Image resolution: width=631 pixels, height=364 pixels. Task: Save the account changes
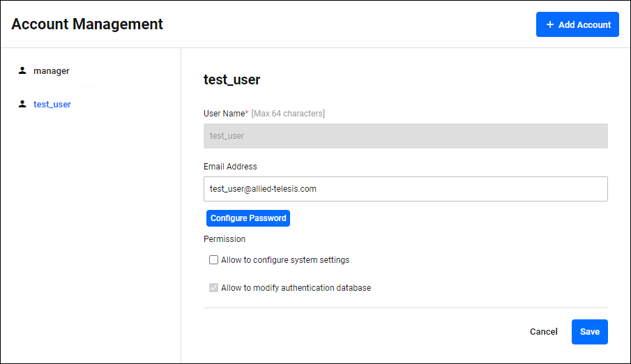coord(589,332)
